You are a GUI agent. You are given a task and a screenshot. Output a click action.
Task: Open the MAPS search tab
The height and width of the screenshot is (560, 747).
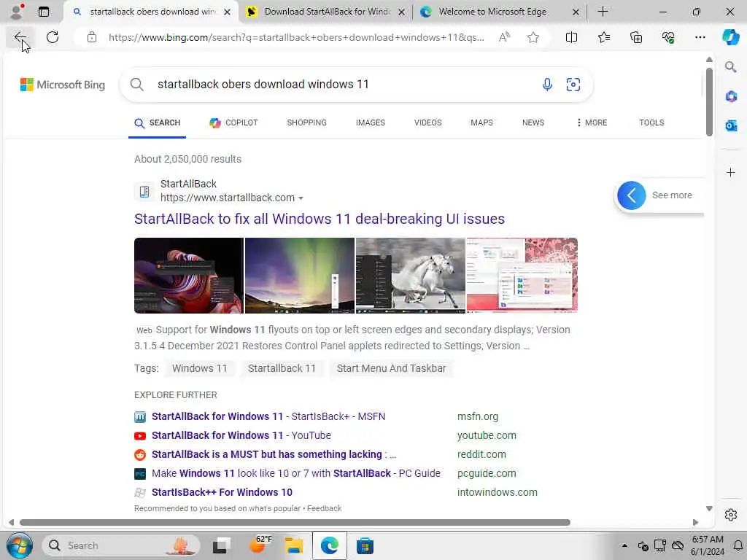pos(481,122)
